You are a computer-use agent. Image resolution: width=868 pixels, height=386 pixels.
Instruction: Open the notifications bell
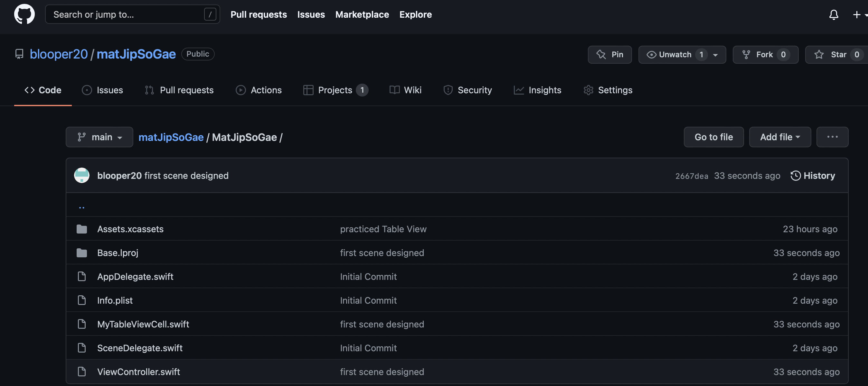[834, 14]
